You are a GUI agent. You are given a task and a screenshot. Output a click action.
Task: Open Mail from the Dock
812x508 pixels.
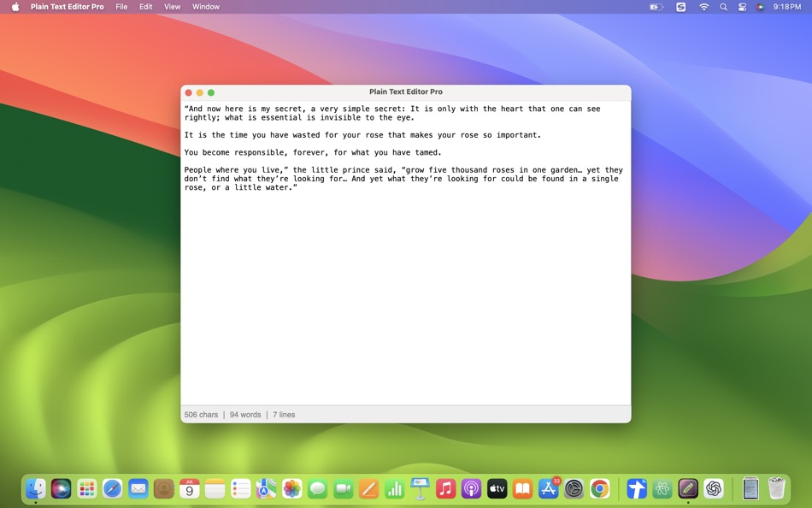coord(138,488)
